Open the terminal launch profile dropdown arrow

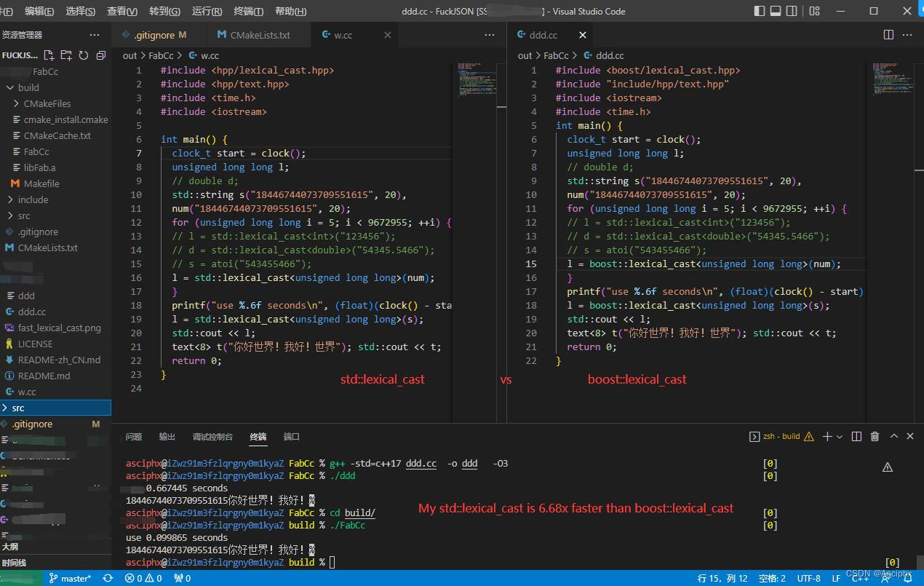point(840,437)
